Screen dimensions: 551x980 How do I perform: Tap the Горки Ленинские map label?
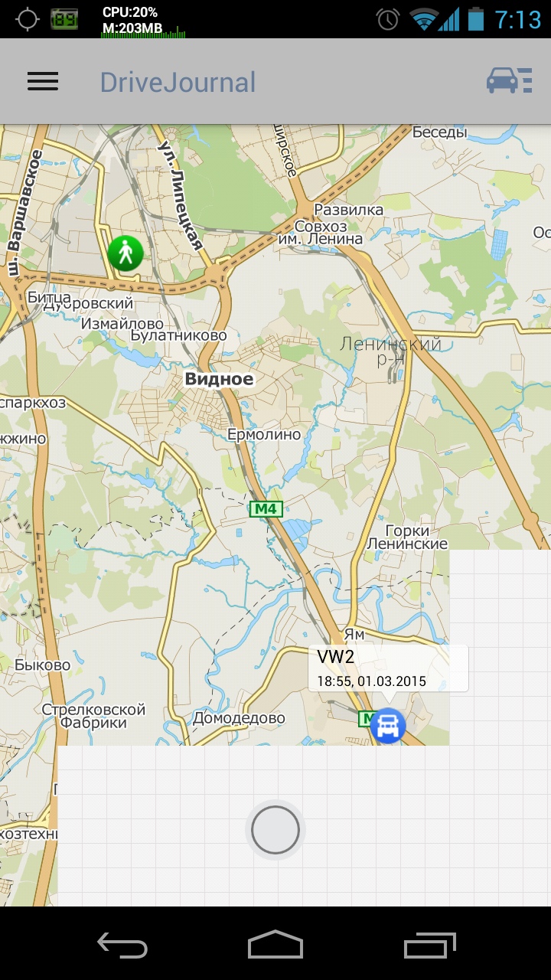point(406,537)
